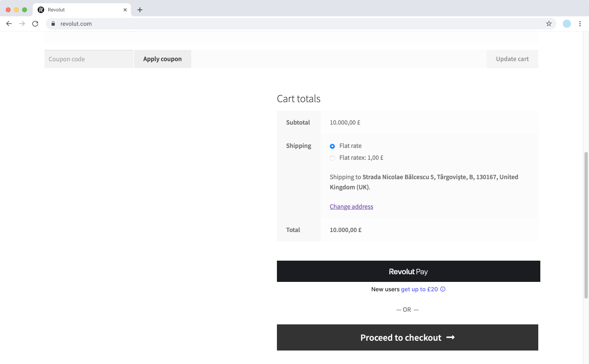This screenshot has height=364, width=589.
Task: Click the — OR — separator text
Action: [x=407, y=310]
